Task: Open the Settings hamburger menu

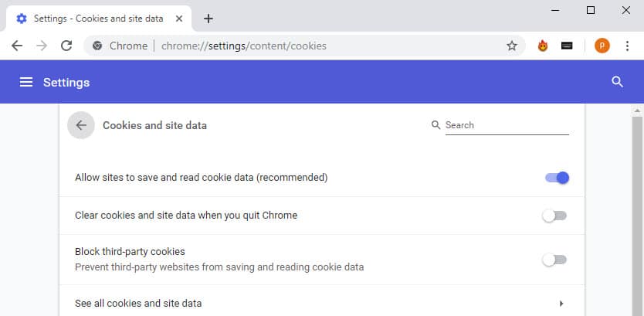Action: pos(26,82)
